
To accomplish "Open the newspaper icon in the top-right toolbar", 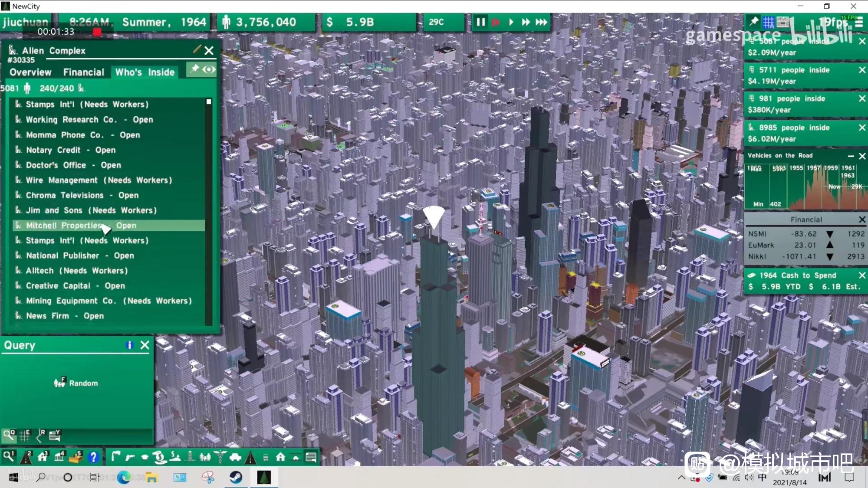I will tap(783, 22).
